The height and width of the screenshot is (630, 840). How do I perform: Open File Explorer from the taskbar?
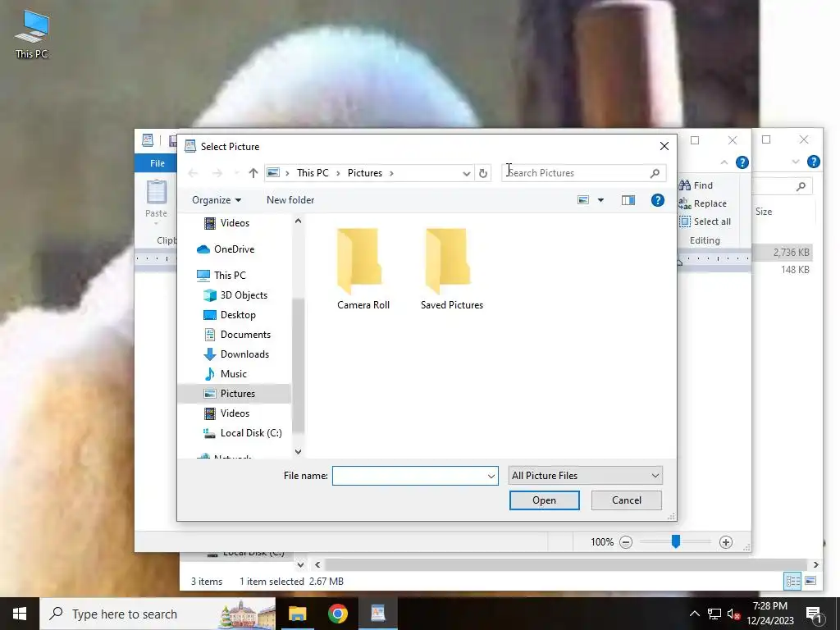pyautogui.click(x=297, y=614)
